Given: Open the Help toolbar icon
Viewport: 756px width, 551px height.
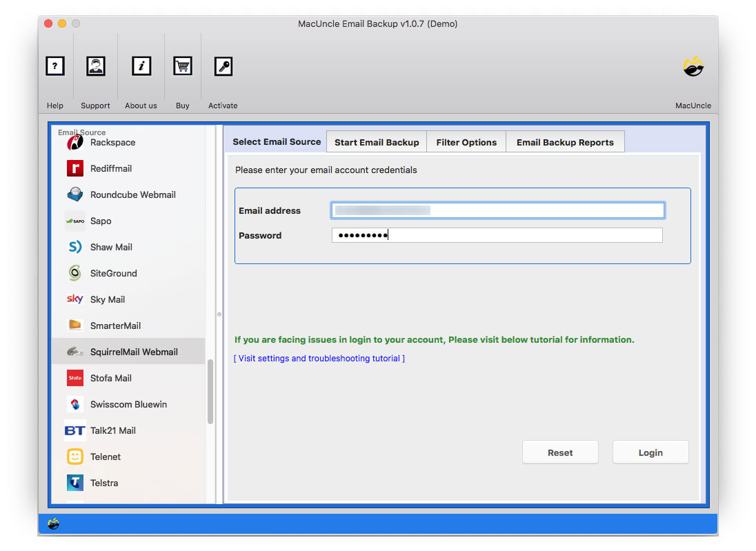Looking at the screenshot, I should coord(55,66).
